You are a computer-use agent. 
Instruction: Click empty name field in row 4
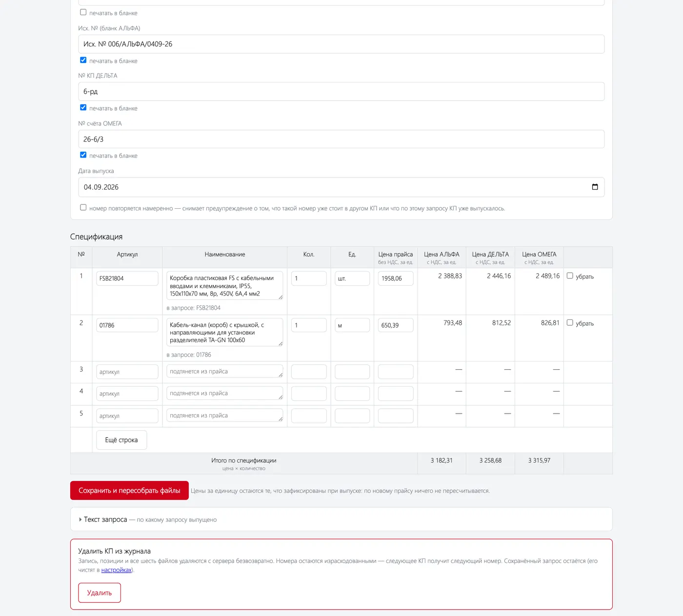coord(225,393)
